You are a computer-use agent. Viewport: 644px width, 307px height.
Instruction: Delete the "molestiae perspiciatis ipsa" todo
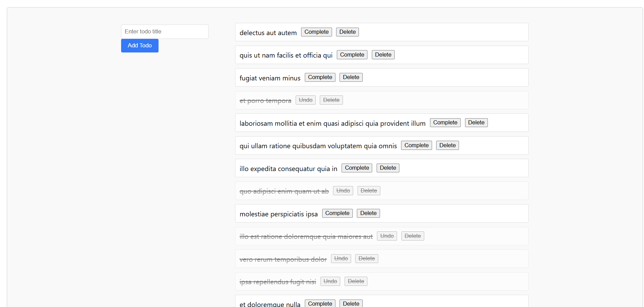(368, 213)
